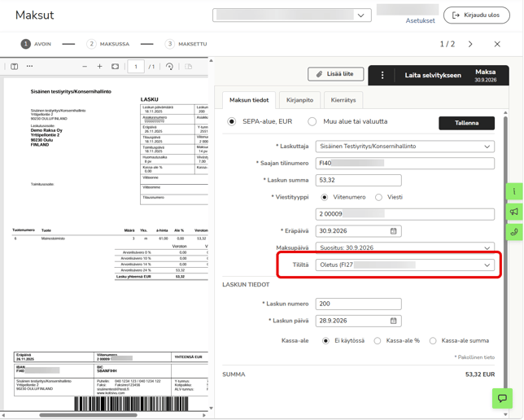Open the Asetukset settings link
Image resolution: width=524 pixels, height=420 pixels.
421,20
